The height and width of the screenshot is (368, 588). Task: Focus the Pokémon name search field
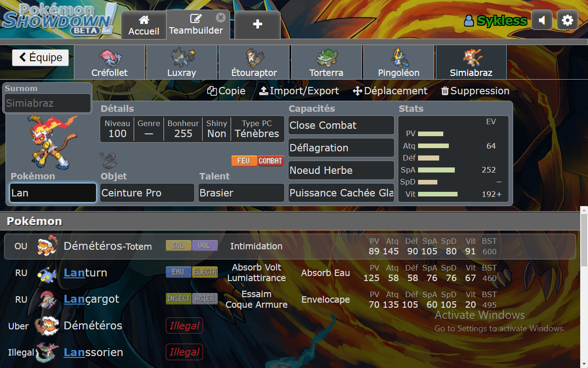(53, 193)
